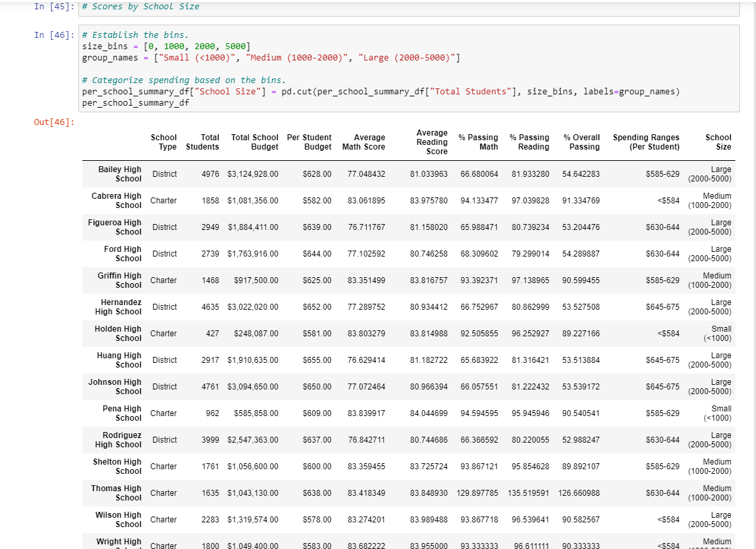The width and height of the screenshot is (756, 549).
Task: Click Huang's overall passing 53.513884
Action: [x=581, y=360]
